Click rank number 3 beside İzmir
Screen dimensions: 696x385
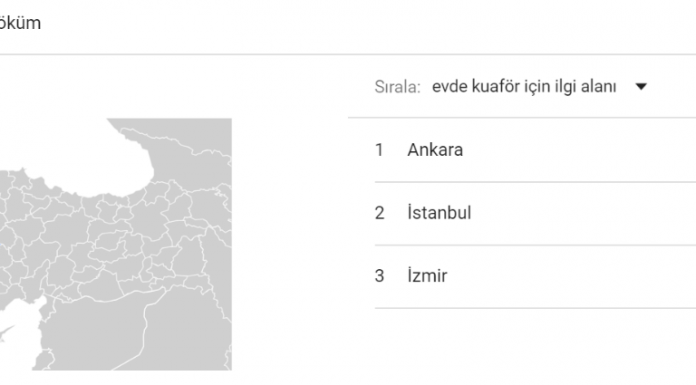[379, 276]
